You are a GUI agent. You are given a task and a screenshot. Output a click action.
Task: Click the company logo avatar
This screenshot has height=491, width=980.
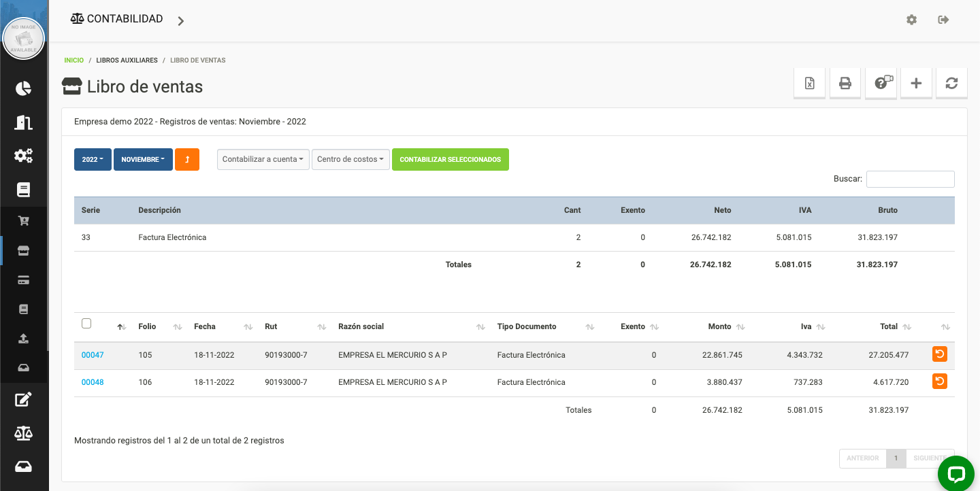coord(24,39)
